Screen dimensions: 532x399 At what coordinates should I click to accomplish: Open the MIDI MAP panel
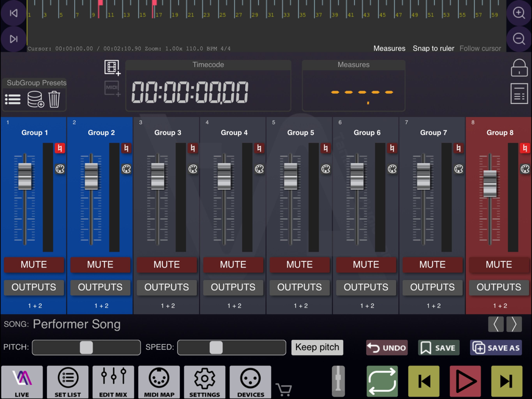[x=159, y=382]
